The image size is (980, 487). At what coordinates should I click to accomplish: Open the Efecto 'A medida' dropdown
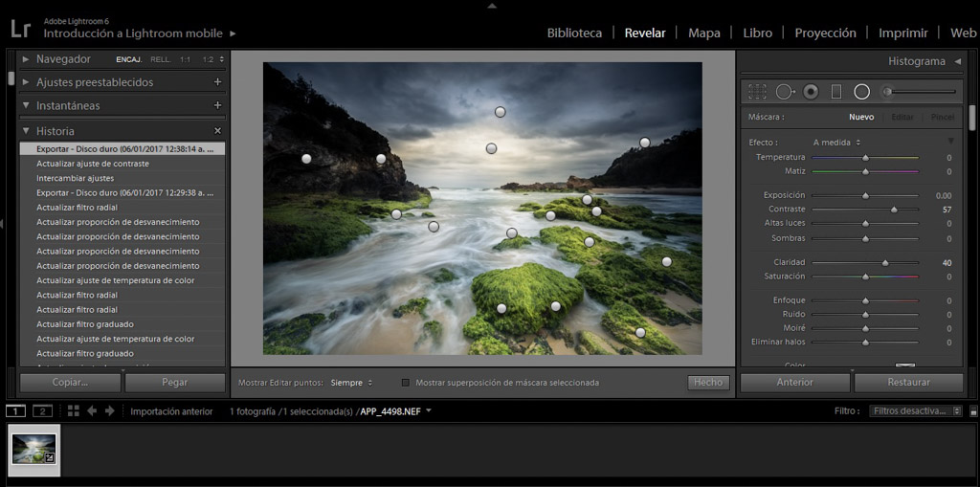pyautogui.click(x=836, y=143)
